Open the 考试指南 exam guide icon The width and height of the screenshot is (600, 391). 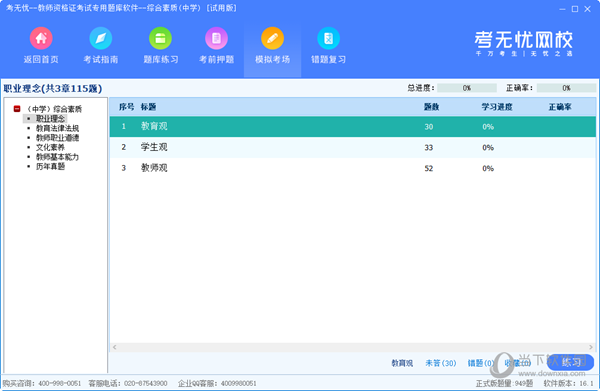(x=101, y=38)
